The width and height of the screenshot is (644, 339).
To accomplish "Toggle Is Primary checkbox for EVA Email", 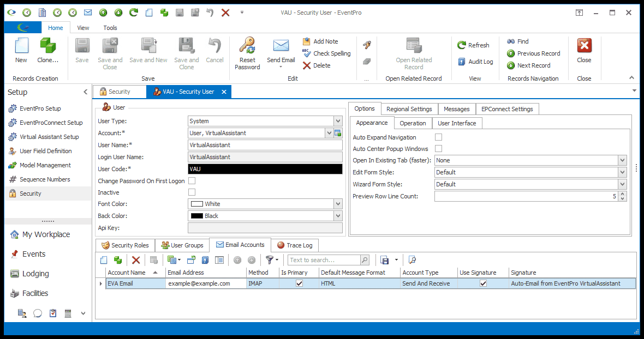I will coord(300,283).
